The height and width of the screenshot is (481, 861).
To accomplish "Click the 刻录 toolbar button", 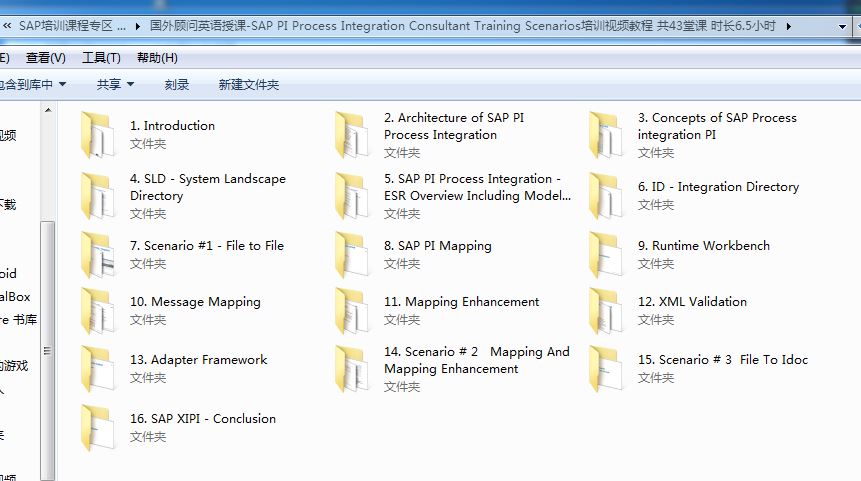I will (176, 85).
